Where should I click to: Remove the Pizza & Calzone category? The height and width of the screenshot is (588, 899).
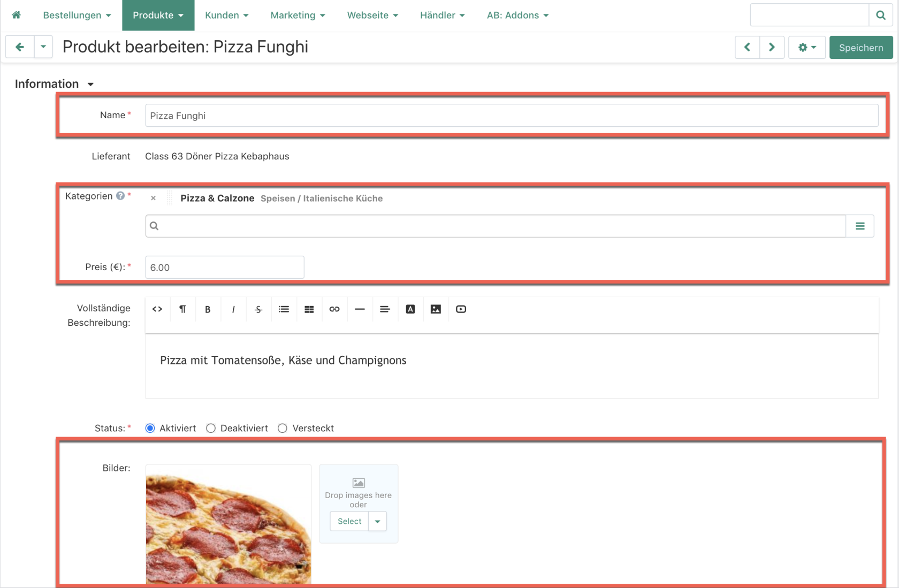(x=154, y=198)
